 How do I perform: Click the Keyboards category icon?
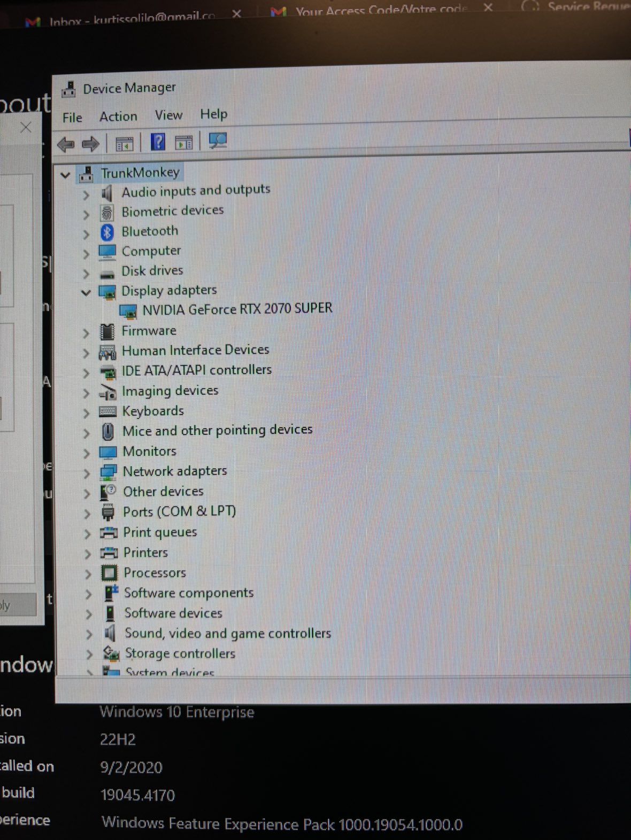click(108, 411)
